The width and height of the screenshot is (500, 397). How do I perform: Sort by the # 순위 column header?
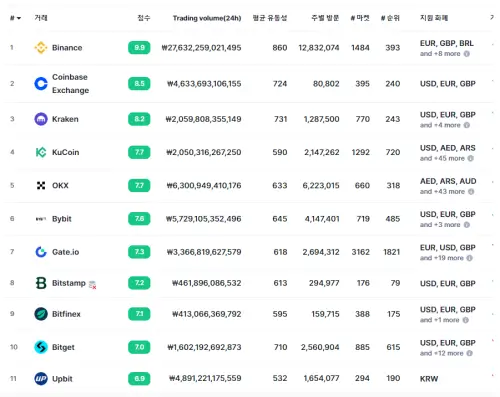point(390,18)
